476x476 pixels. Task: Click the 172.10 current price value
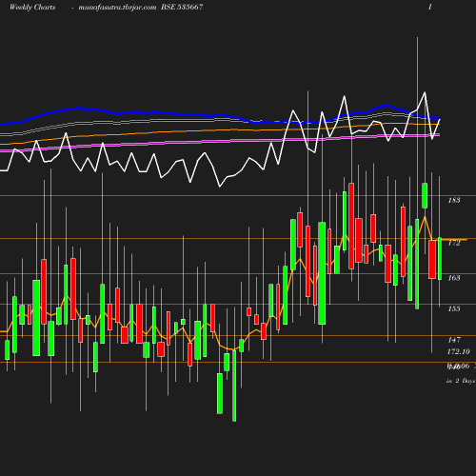[x=459, y=351]
